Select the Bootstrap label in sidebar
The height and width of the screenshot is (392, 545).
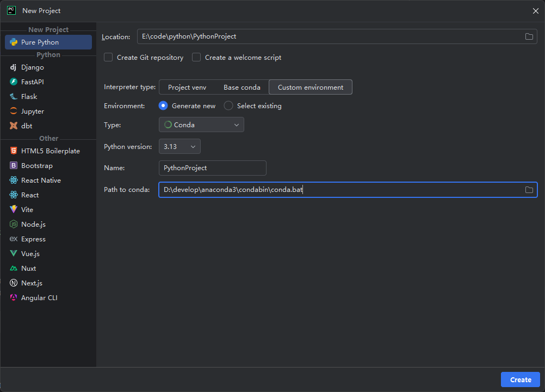(37, 166)
